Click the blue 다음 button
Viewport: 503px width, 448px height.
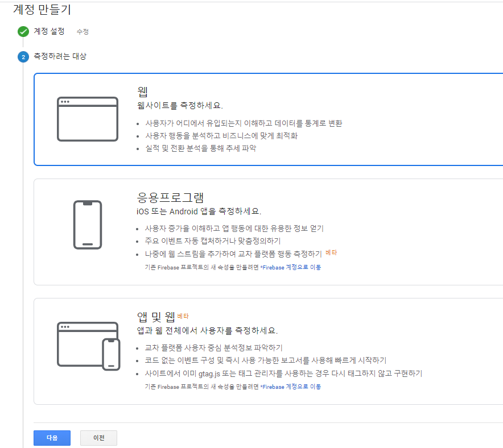pyautogui.click(x=52, y=438)
